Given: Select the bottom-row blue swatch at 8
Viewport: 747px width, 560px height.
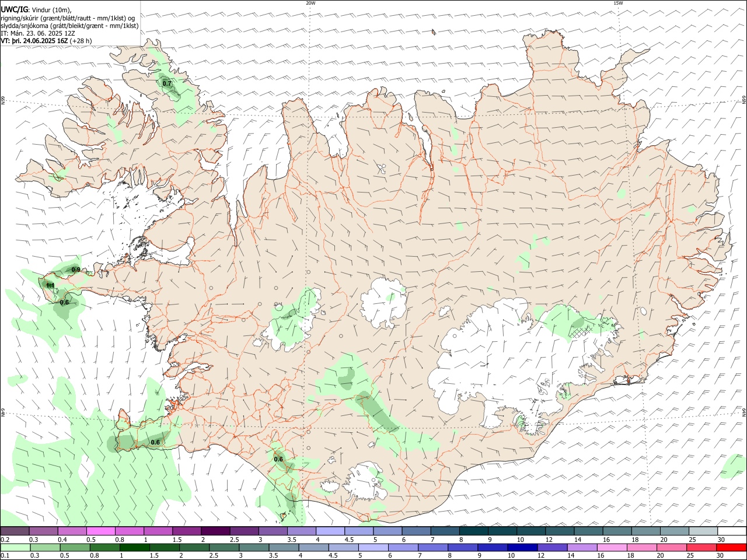Looking at the screenshot, I should point(463,547).
